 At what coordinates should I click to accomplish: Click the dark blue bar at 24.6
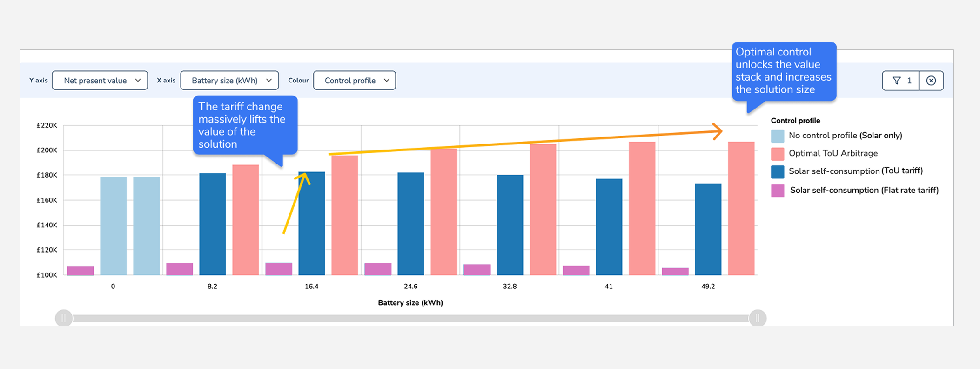point(411,224)
